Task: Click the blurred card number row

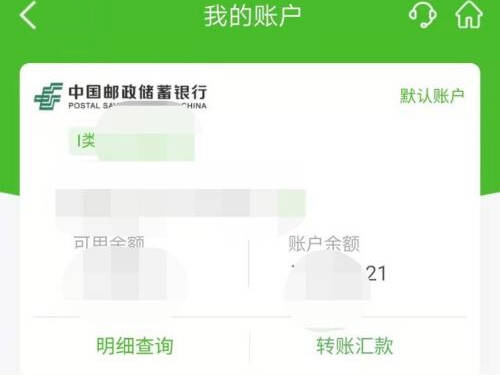Action: pos(180,203)
